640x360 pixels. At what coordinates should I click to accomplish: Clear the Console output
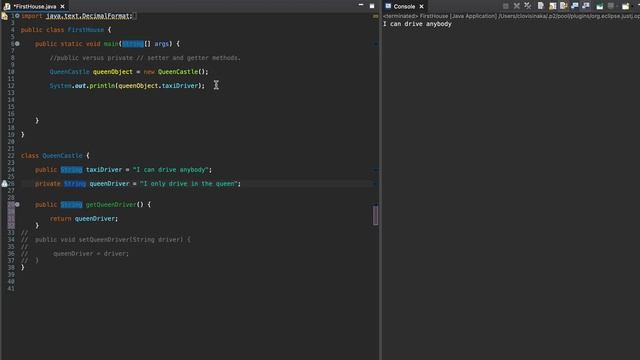(541, 6)
